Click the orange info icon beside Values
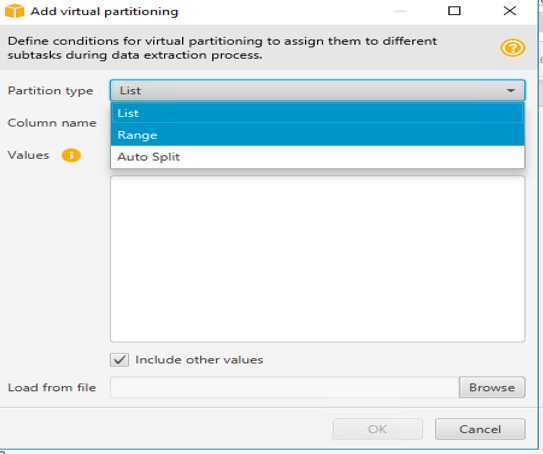 point(71,155)
